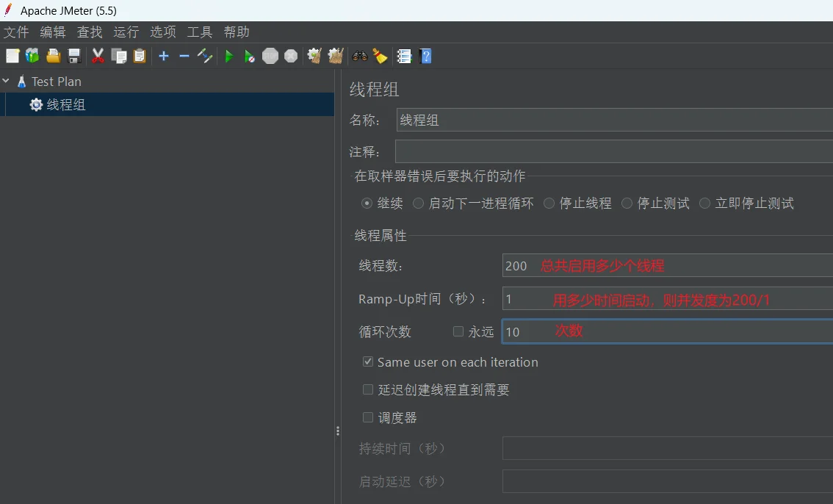Check the 永远 loop forever checkbox

point(458,331)
